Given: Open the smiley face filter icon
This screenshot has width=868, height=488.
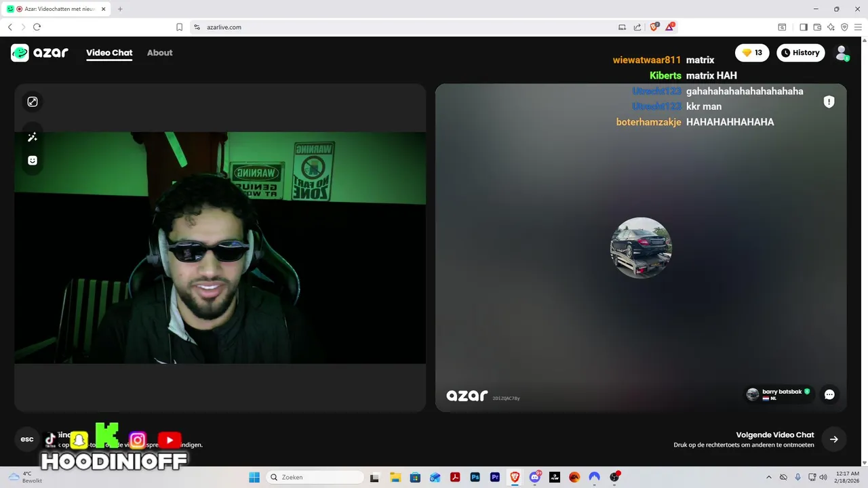Looking at the screenshot, I should click(32, 161).
